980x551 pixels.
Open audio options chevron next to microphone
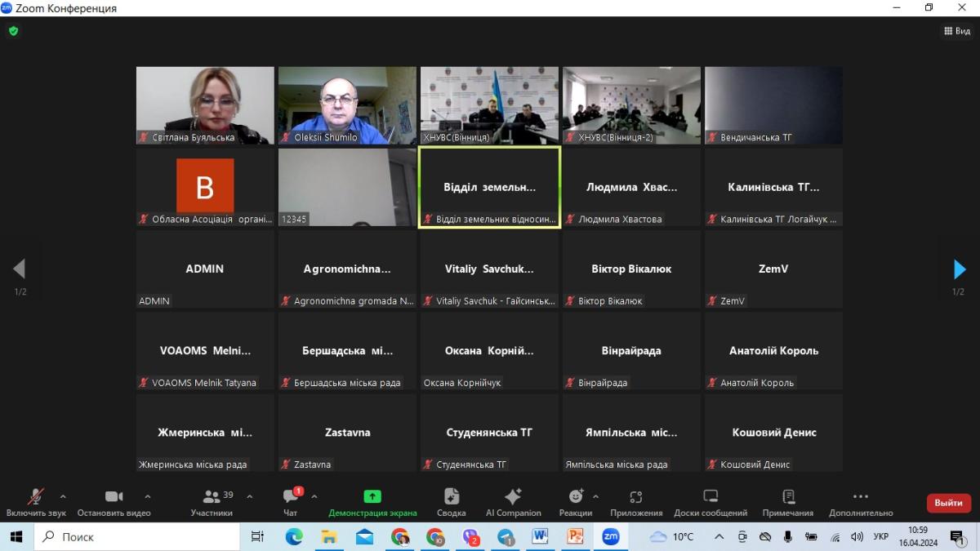[63, 496]
